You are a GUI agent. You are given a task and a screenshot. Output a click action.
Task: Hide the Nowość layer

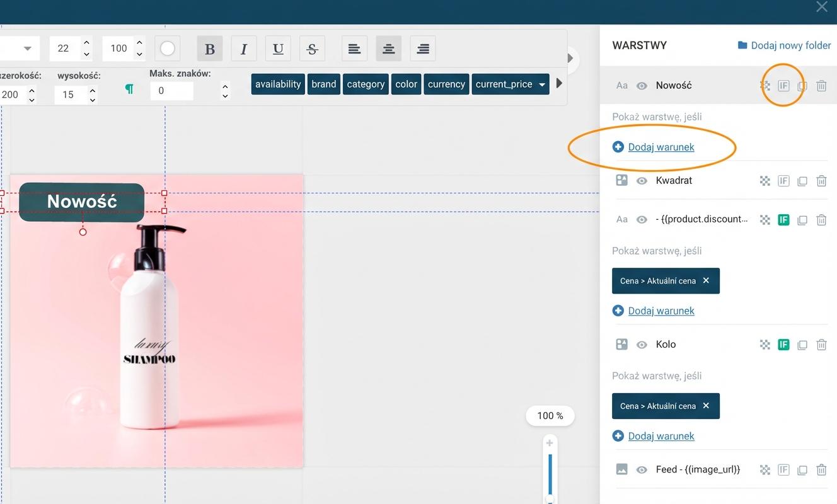(x=642, y=86)
